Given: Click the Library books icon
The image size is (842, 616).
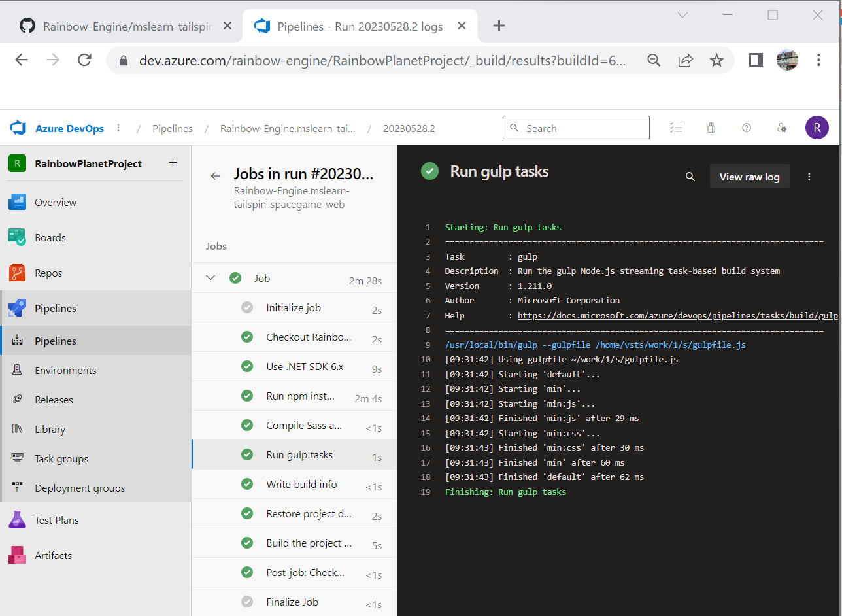Looking at the screenshot, I should point(18,429).
